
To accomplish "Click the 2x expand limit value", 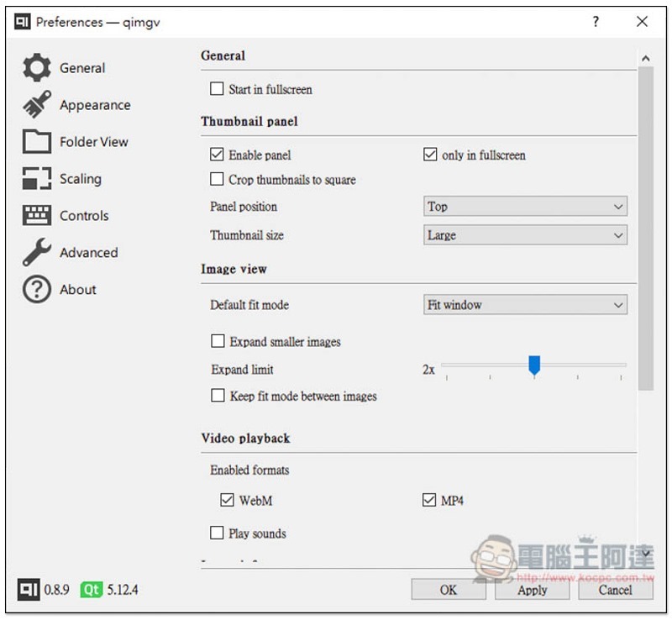I will point(428,370).
